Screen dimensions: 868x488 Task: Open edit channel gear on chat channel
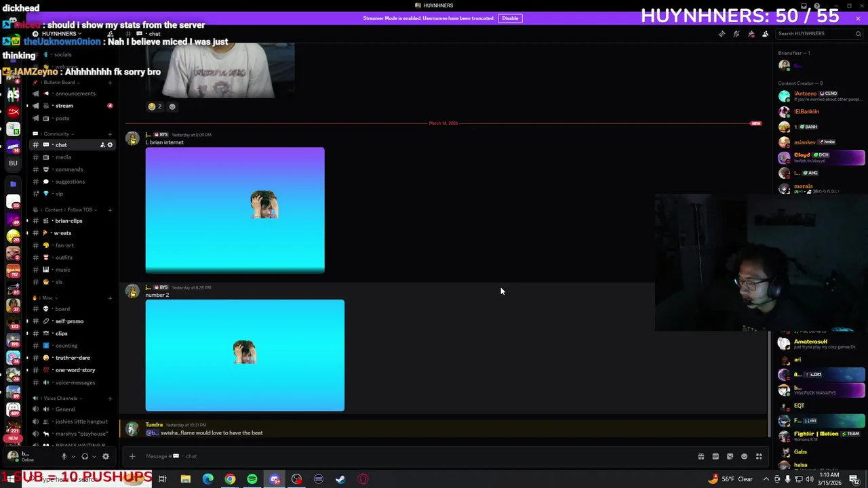click(110, 145)
